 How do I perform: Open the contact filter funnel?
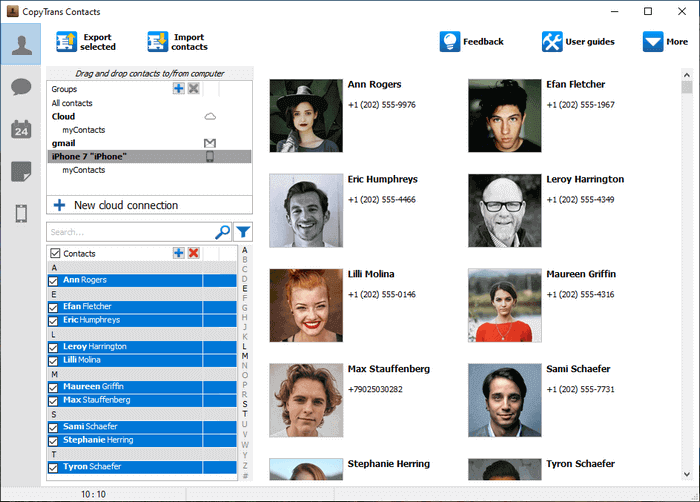tap(243, 232)
